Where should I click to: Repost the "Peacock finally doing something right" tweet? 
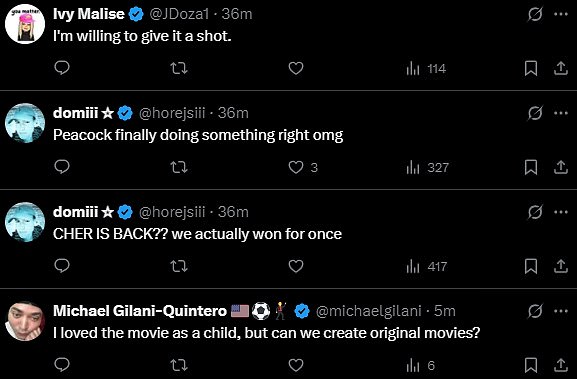tap(179, 167)
